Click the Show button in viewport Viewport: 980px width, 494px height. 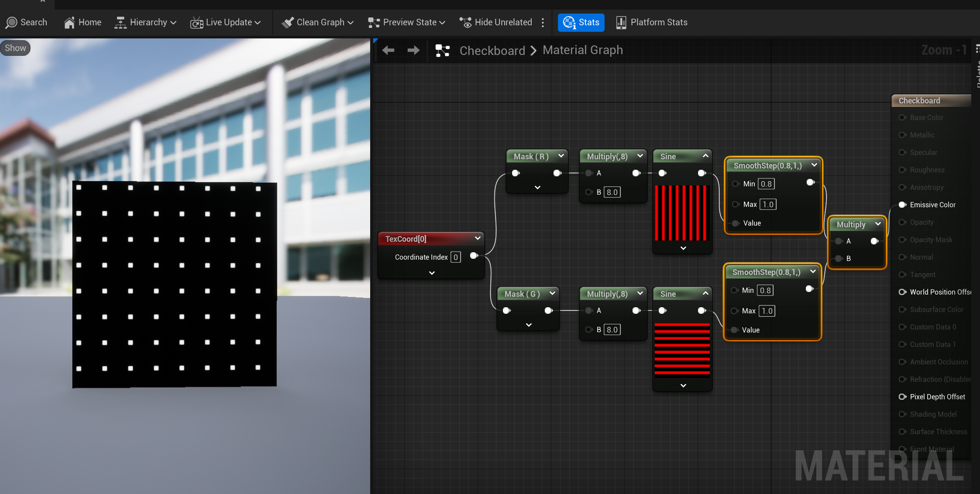[15, 48]
